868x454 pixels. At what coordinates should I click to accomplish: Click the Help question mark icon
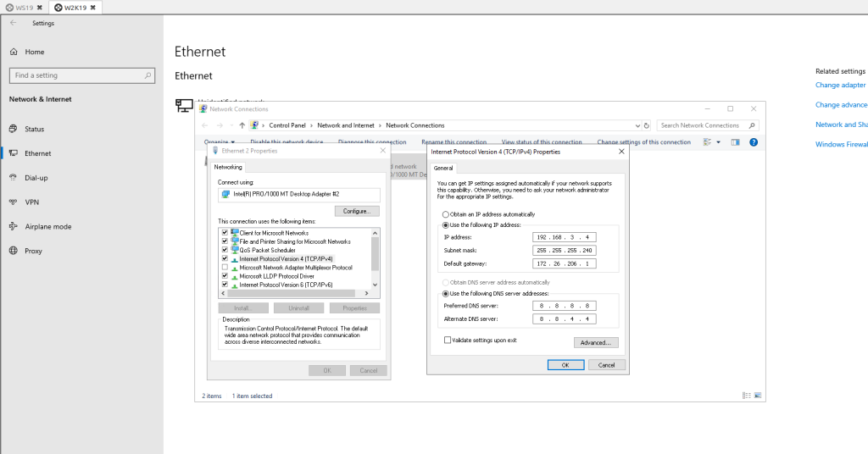[754, 142]
